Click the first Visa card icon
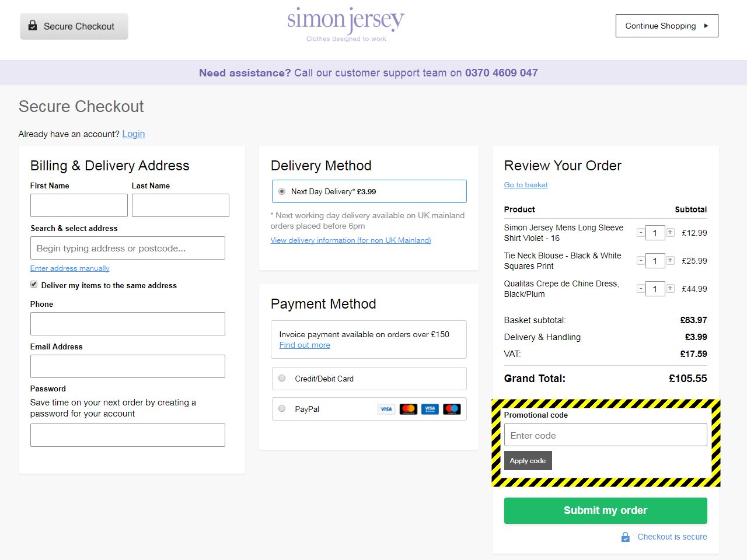Viewport: 747px width, 560px height. (386, 409)
